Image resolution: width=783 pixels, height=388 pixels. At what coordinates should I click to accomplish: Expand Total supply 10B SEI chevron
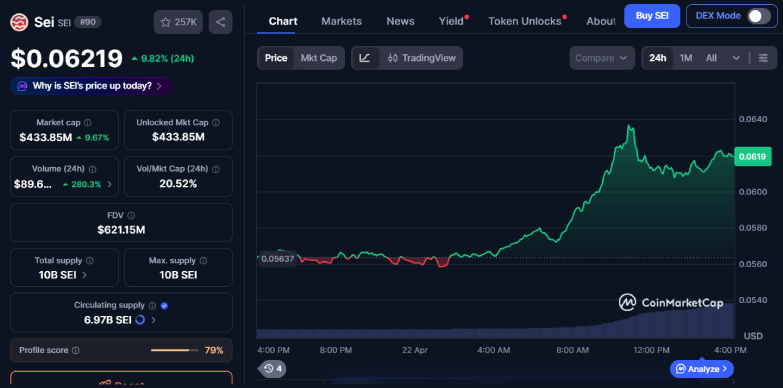(x=84, y=275)
